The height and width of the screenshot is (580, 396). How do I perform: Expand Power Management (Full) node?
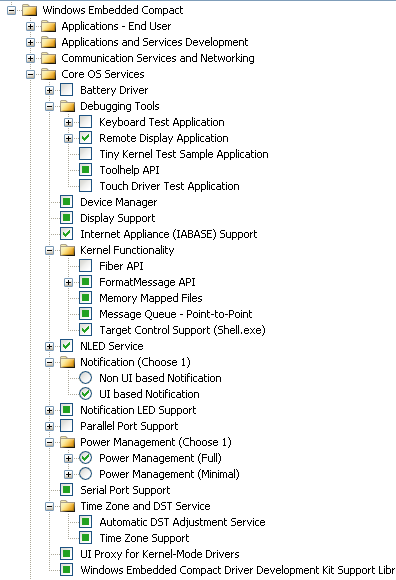[68, 458]
